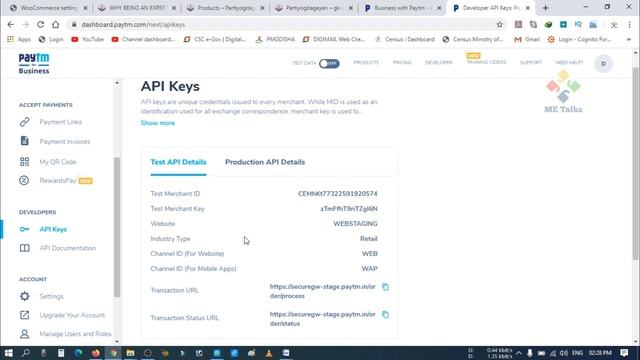Viewport: 640px width, 360px height.
Task: Select the Retail industry type value
Action: click(x=369, y=239)
